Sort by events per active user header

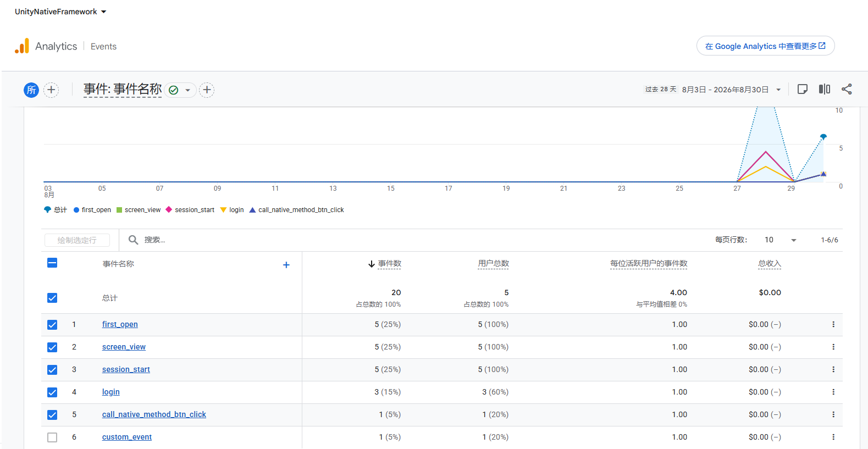[649, 264]
